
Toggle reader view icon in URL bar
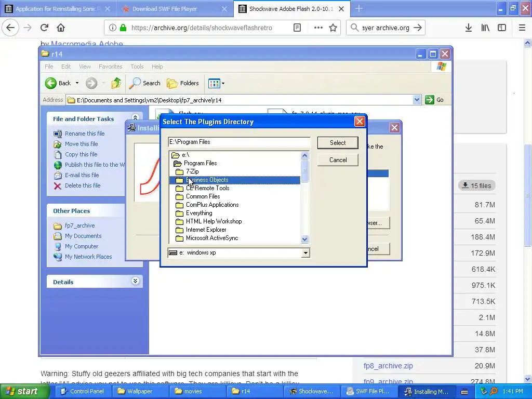coord(297,28)
